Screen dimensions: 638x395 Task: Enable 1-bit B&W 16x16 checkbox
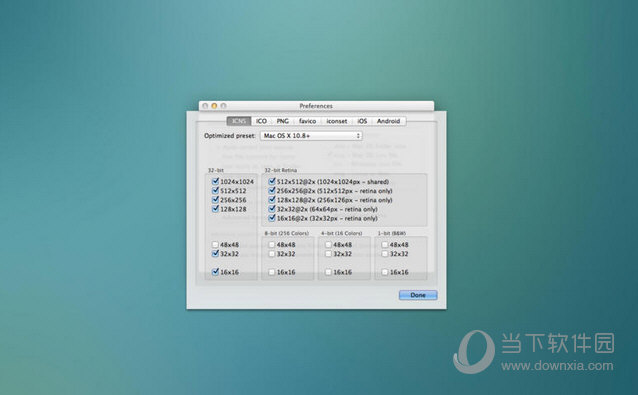click(x=385, y=272)
